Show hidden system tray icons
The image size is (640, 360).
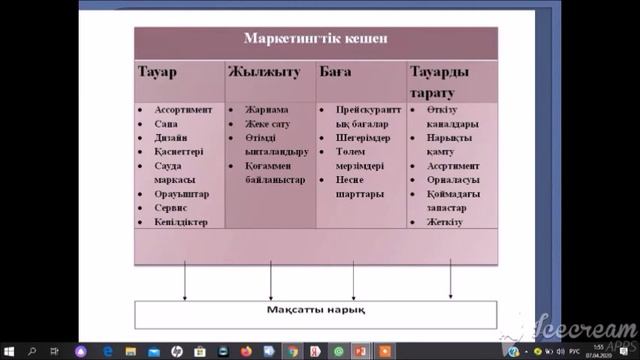coord(527,352)
